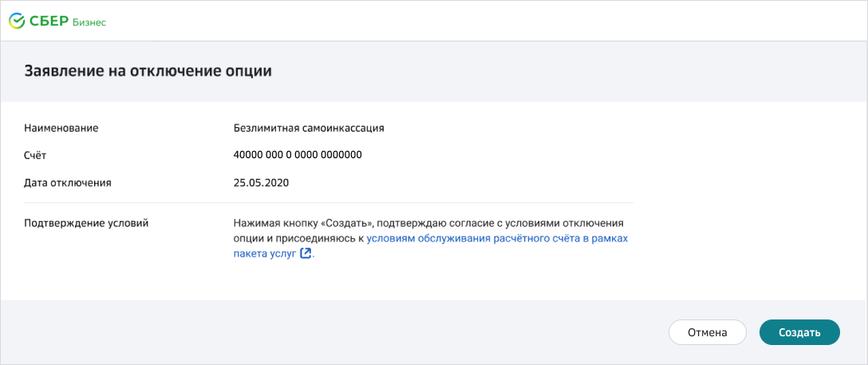Image resolution: width=868 pixels, height=365 pixels.
Task: Click the Бизнес label beside the logo
Action: click(x=90, y=22)
